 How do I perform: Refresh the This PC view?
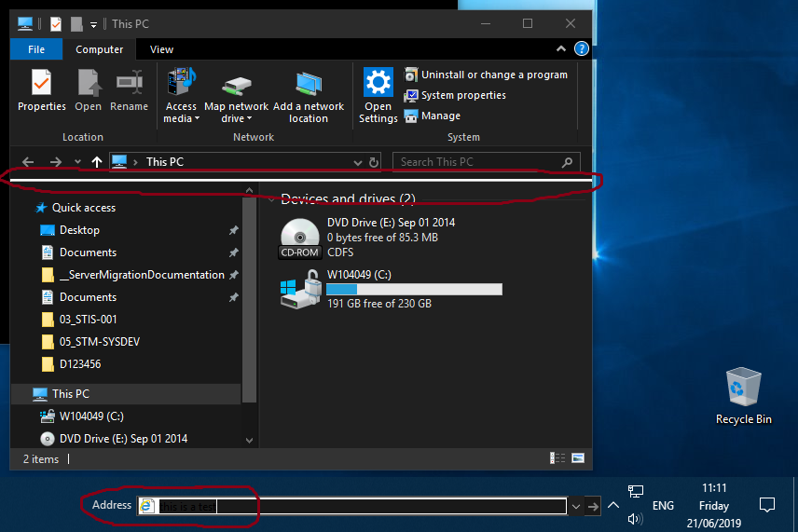click(x=374, y=162)
